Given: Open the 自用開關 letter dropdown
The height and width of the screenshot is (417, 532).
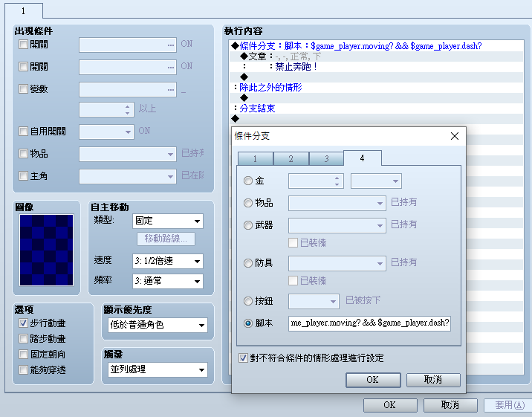Looking at the screenshot, I should coord(106,132).
